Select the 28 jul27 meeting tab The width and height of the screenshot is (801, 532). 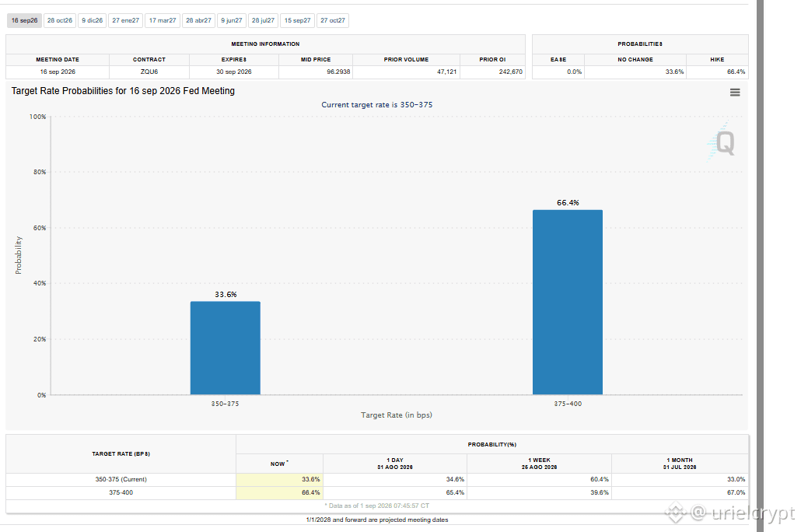[263, 20]
